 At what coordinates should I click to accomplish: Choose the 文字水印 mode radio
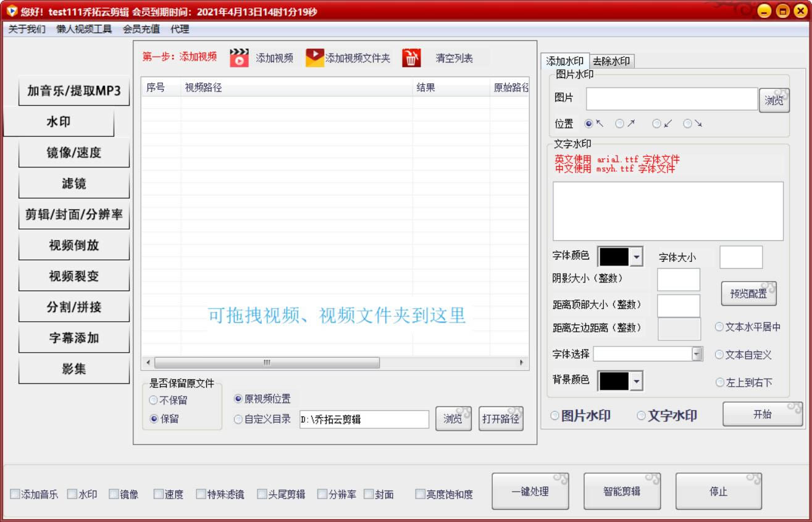[641, 415]
